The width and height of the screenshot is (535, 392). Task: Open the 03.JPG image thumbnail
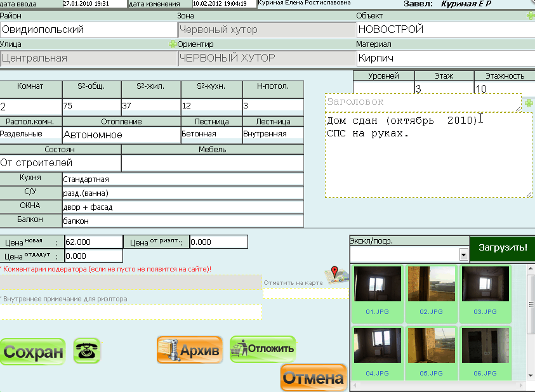tap(485, 284)
